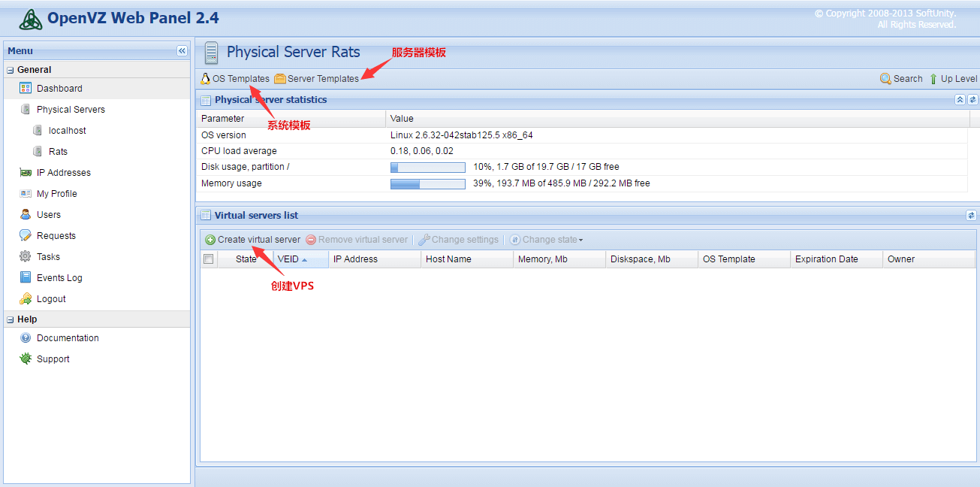This screenshot has height=487, width=980.
Task: Collapse the General menu section
Action: click(x=11, y=70)
